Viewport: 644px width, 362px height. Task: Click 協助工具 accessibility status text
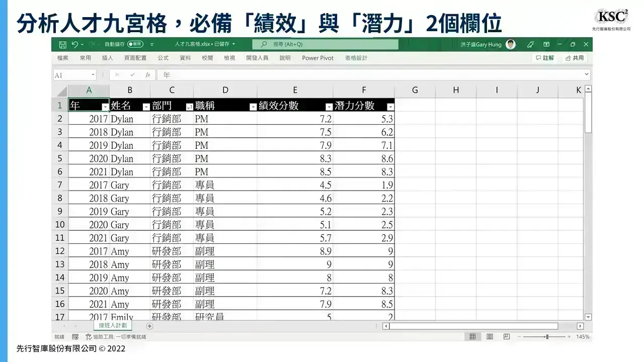[x=116, y=336]
